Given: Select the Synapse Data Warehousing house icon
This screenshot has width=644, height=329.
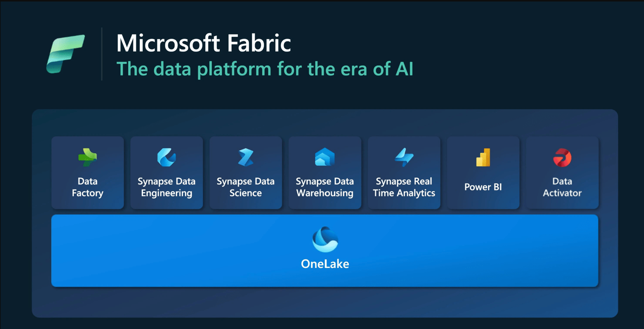Looking at the screenshot, I should point(325,157).
